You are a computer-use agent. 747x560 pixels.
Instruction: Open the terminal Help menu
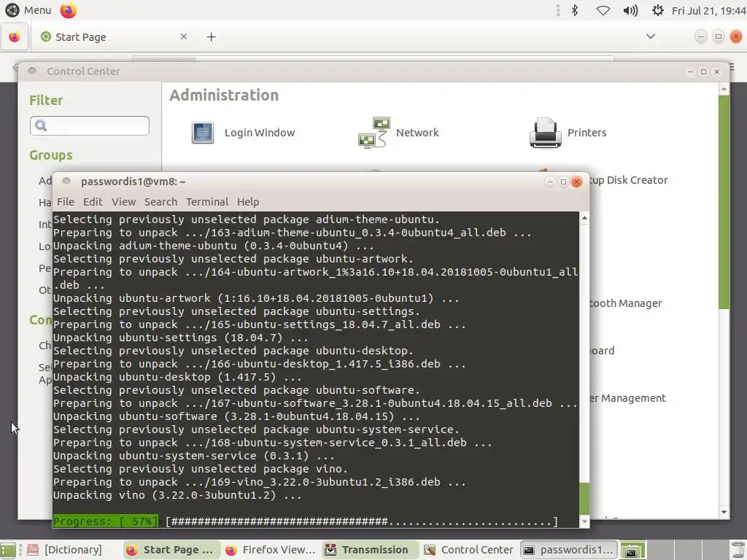[x=248, y=202]
